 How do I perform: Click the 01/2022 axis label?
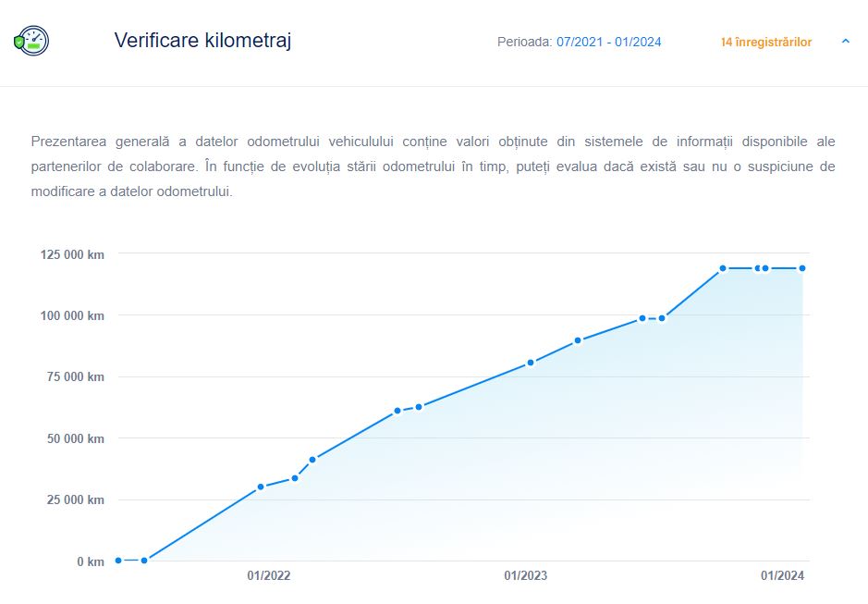coord(268,575)
